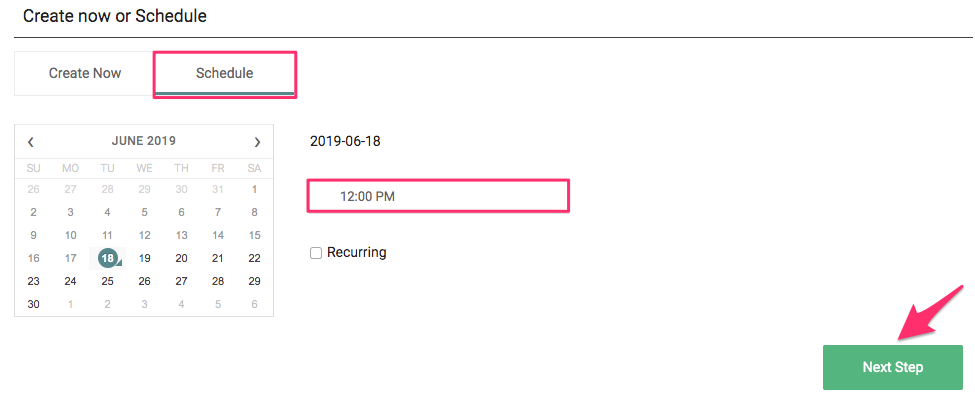This screenshot has width=975, height=403.
Task: Choose June 25 in the calendar
Action: [107, 281]
